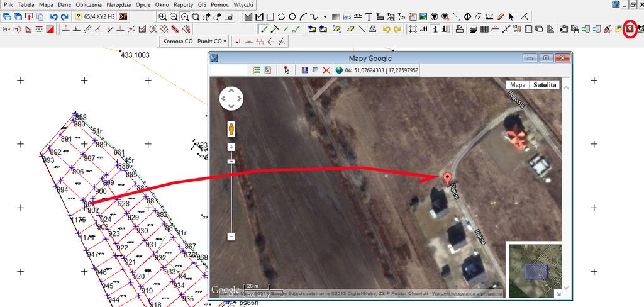Select the large T text tool
This screenshot has width=644, height=307.
[369, 17]
